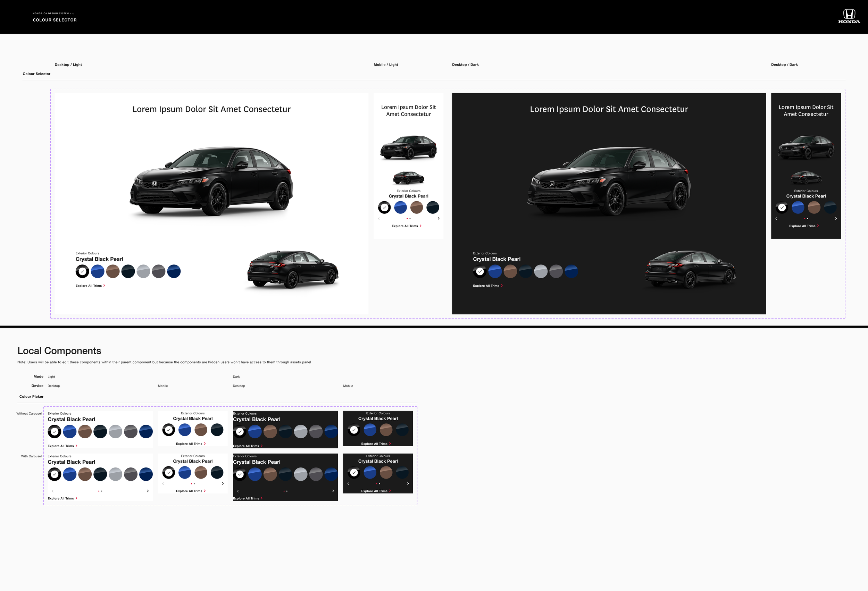Choose the grey swatch in the Desktop Light frame
The image size is (868, 591).
click(159, 271)
